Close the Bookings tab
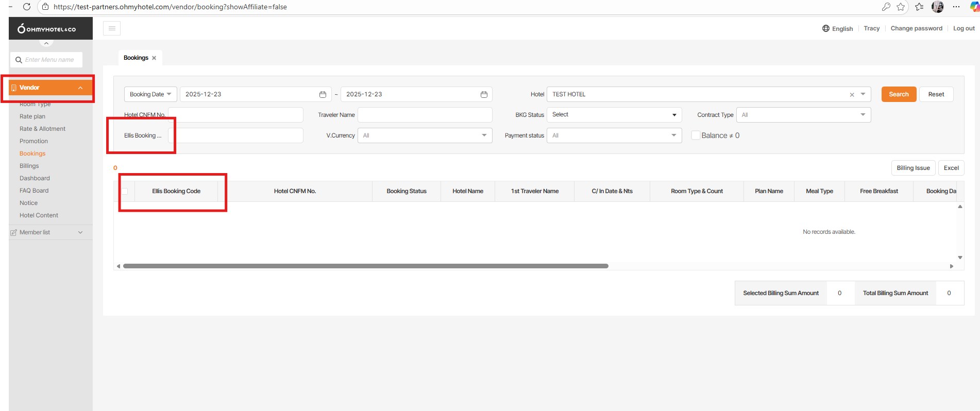Viewport: 980px width, 411px height. tap(154, 58)
